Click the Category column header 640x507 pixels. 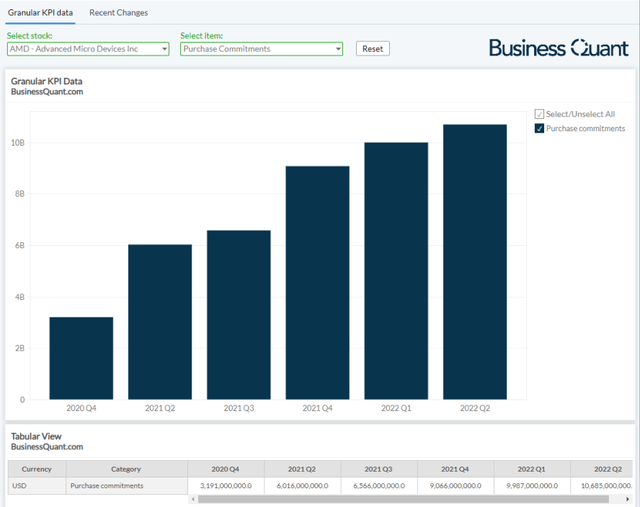(x=126, y=468)
